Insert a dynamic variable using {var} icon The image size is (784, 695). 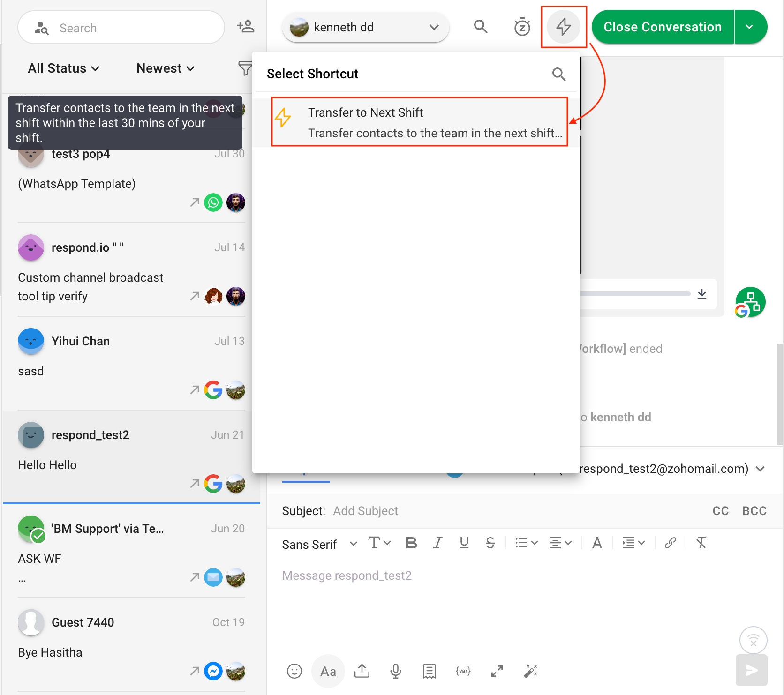tap(463, 671)
